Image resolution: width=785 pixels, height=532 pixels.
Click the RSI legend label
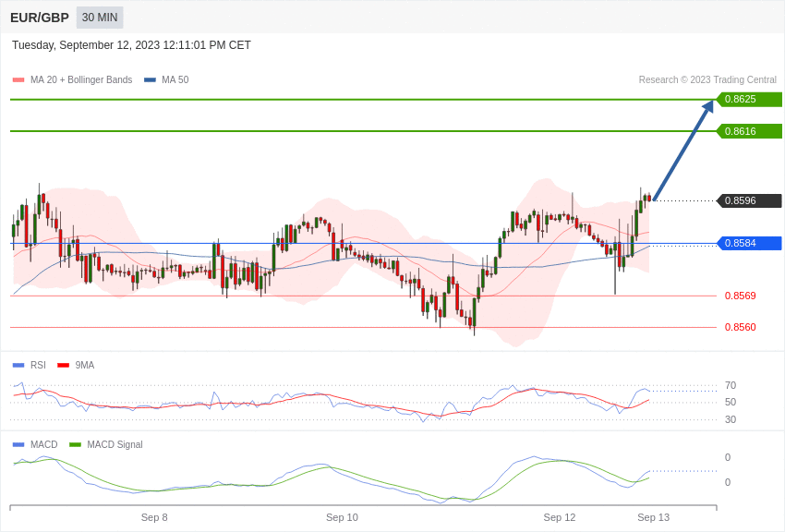(38, 366)
